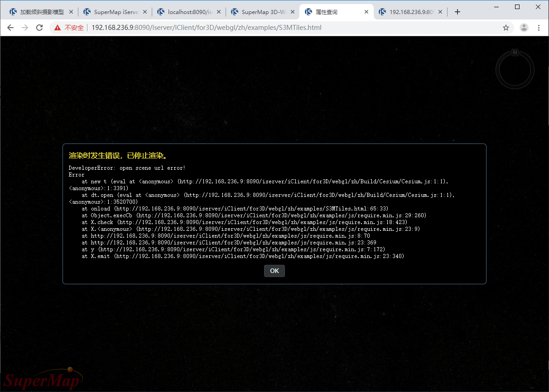Open the localhost:8090 tab
The height and width of the screenshot is (392, 549).
pos(188,12)
